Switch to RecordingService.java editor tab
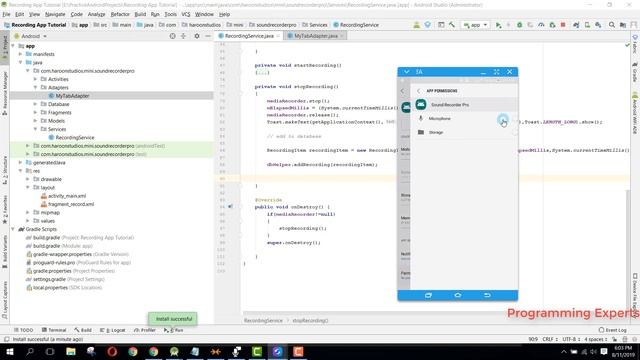This screenshot has width=640, height=360. (249, 36)
